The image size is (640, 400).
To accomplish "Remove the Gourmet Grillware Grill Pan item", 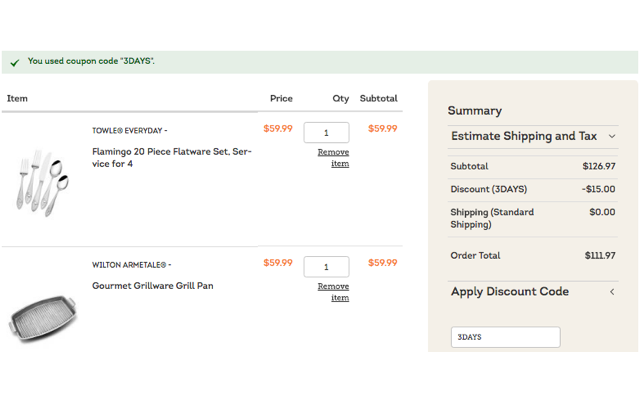I will coord(334,292).
